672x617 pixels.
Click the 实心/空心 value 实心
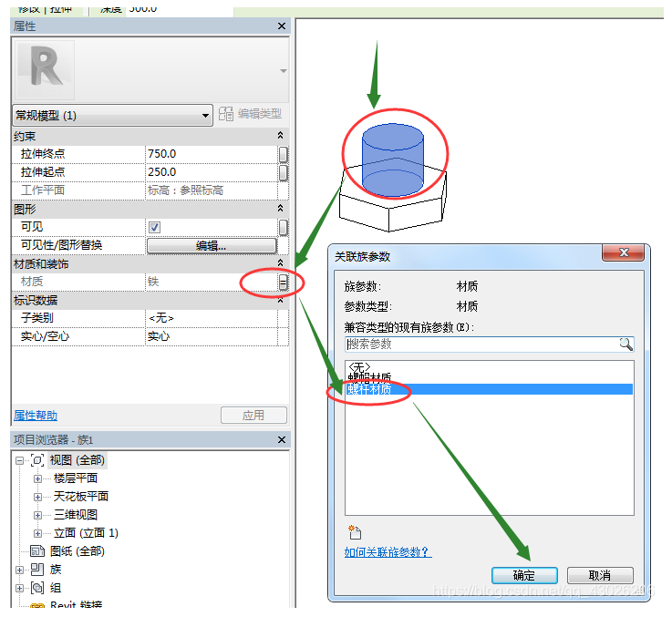212,336
